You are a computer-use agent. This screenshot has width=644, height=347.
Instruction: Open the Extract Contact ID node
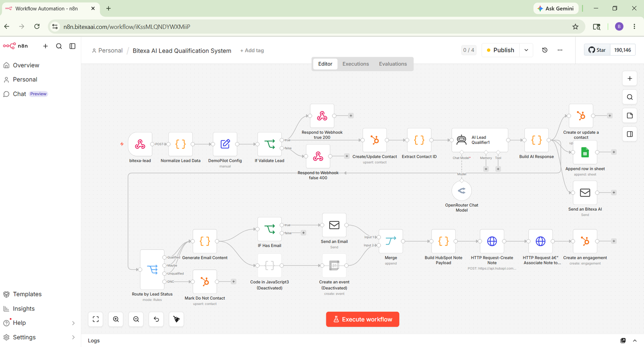click(x=419, y=140)
